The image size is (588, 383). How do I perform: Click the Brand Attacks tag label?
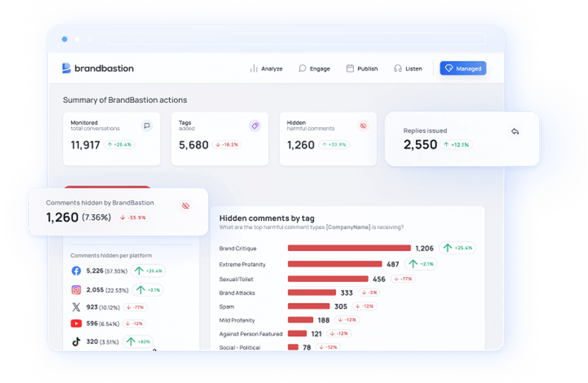(x=237, y=293)
